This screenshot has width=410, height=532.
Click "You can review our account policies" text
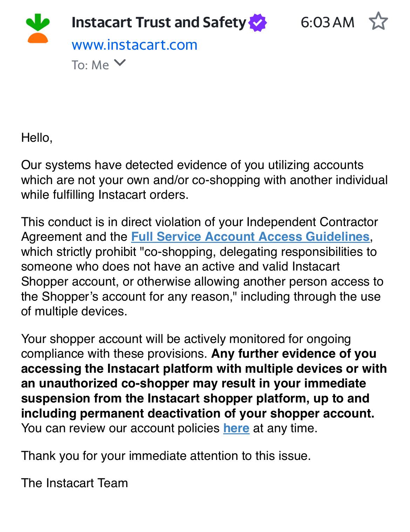[120, 428]
